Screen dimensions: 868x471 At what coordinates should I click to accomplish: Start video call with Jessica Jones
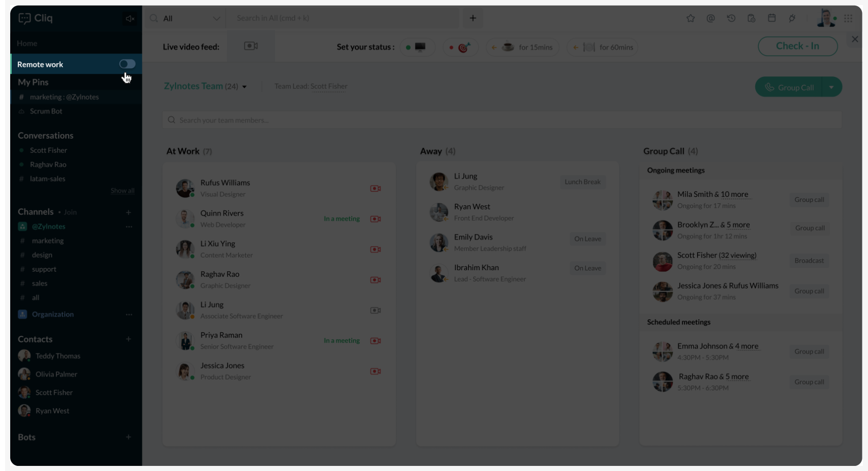coord(375,372)
